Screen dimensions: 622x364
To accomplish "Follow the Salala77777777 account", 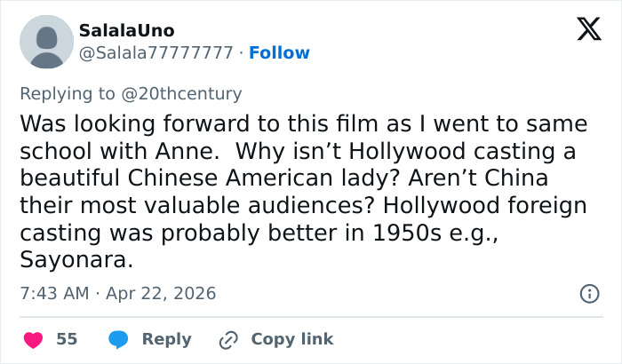I will click(x=279, y=52).
